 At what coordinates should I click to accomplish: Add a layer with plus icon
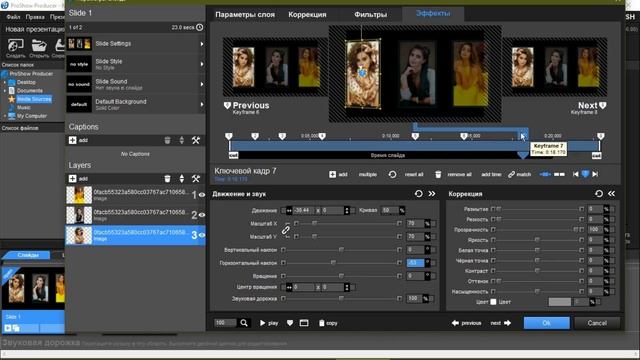click(73, 178)
